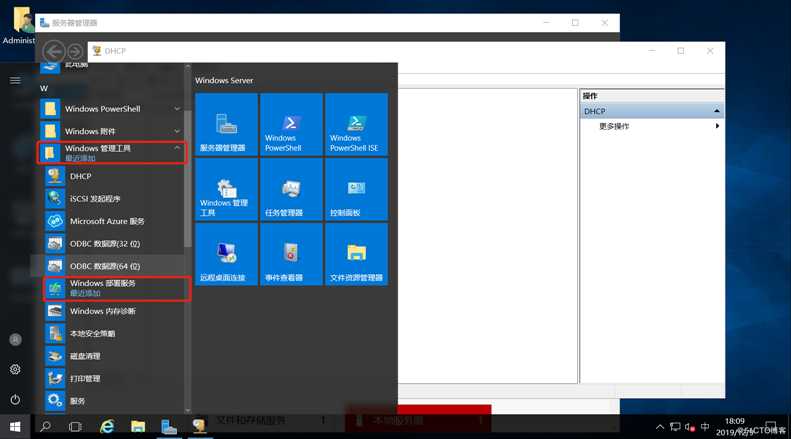
Task: Click the Start menu app list scrollbar
Action: click(188, 179)
